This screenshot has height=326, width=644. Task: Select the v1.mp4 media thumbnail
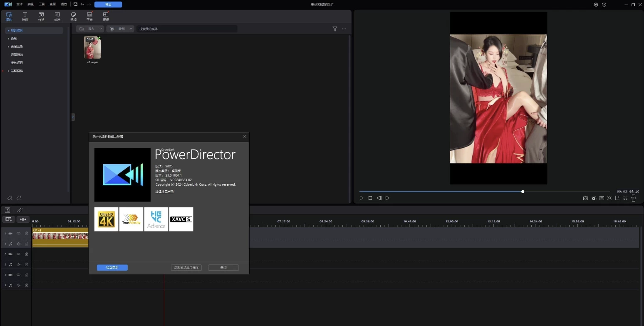click(92, 47)
